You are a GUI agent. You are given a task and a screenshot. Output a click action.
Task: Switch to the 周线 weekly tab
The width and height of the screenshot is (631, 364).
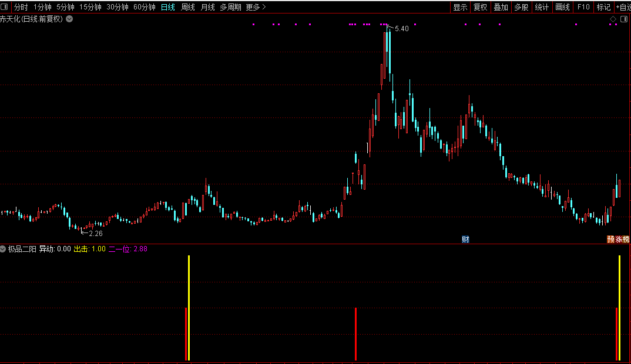click(x=188, y=7)
